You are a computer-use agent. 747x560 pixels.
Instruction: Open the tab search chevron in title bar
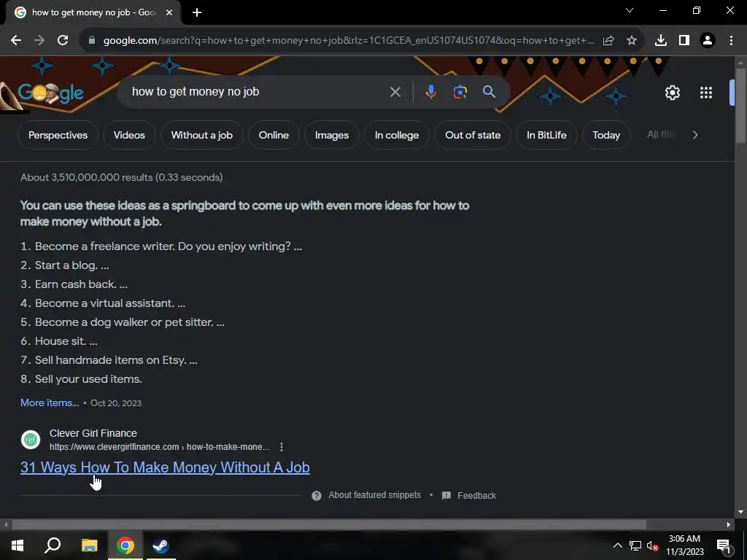630,10
